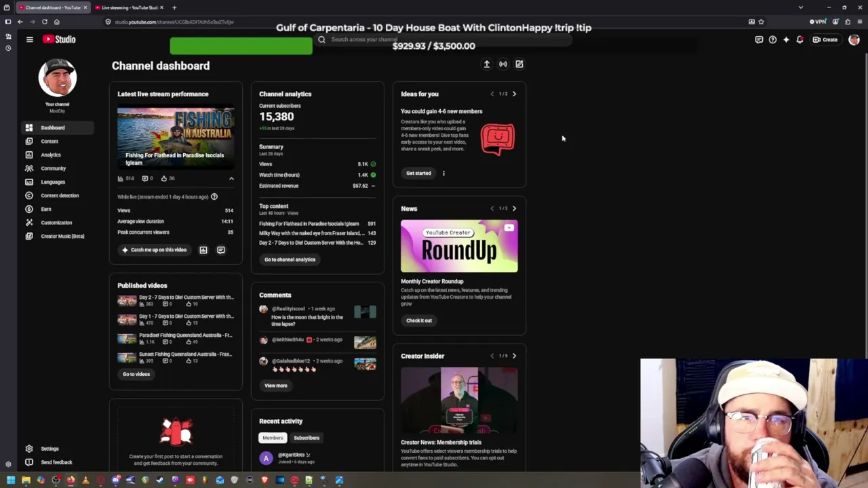868x488 pixels.
Task: Show previous Ideas for you card
Action: [x=492, y=94]
